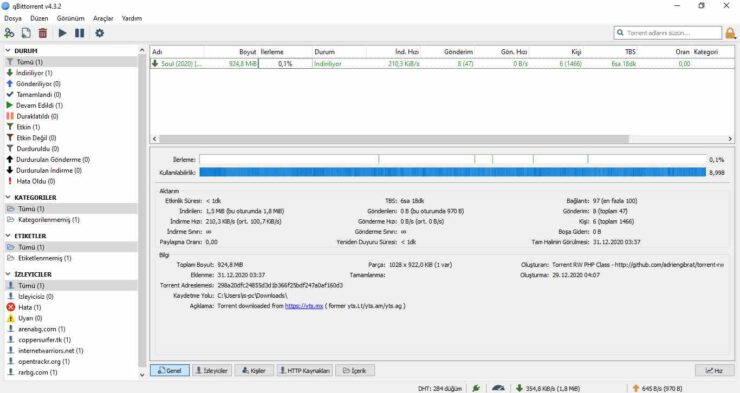Screen dimensions: 740x393
Task: Collapse the KATEGORİLER section
Action: tap(8, 197)
